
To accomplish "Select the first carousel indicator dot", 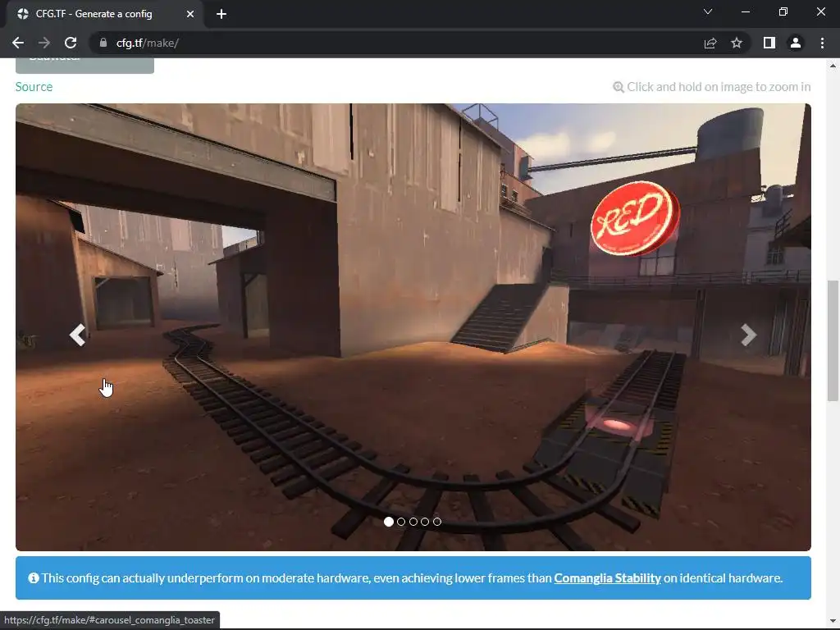I will pyautogui.click(x=389, y=522).
